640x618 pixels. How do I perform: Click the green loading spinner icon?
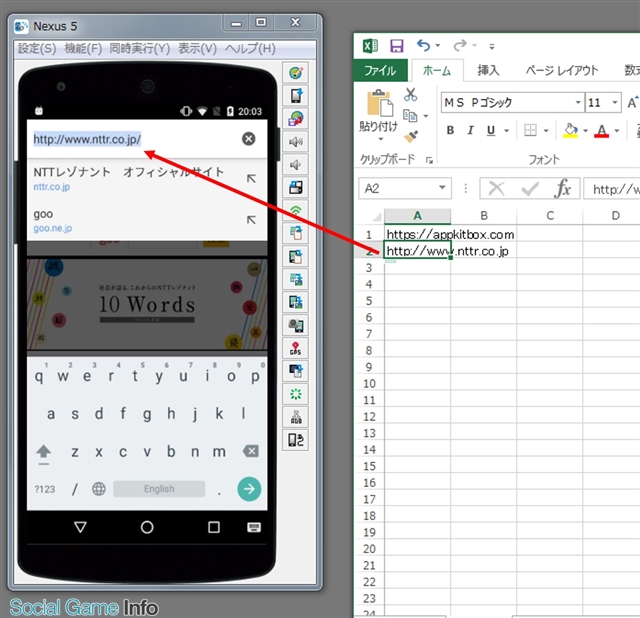click(296, 394)
